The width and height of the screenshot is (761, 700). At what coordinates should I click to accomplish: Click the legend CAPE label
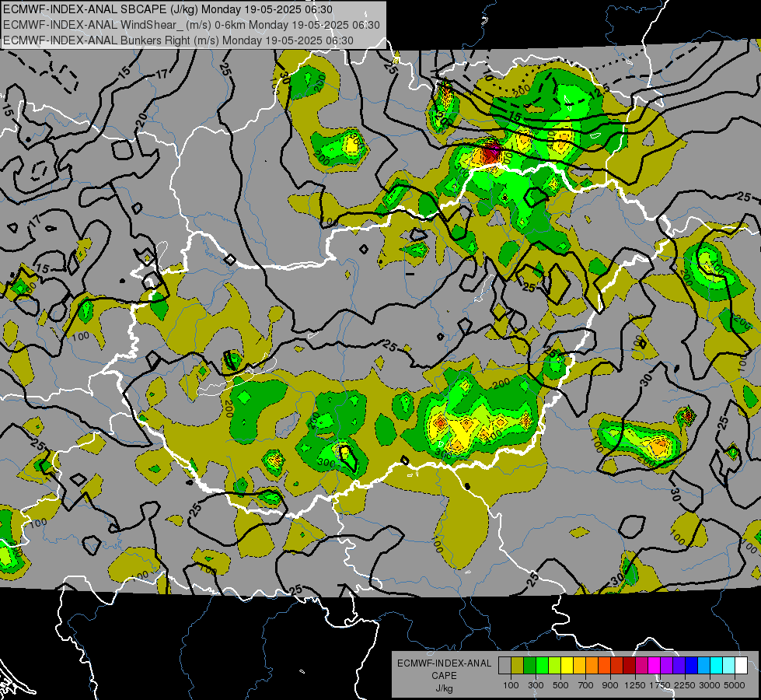click(444, 676)
